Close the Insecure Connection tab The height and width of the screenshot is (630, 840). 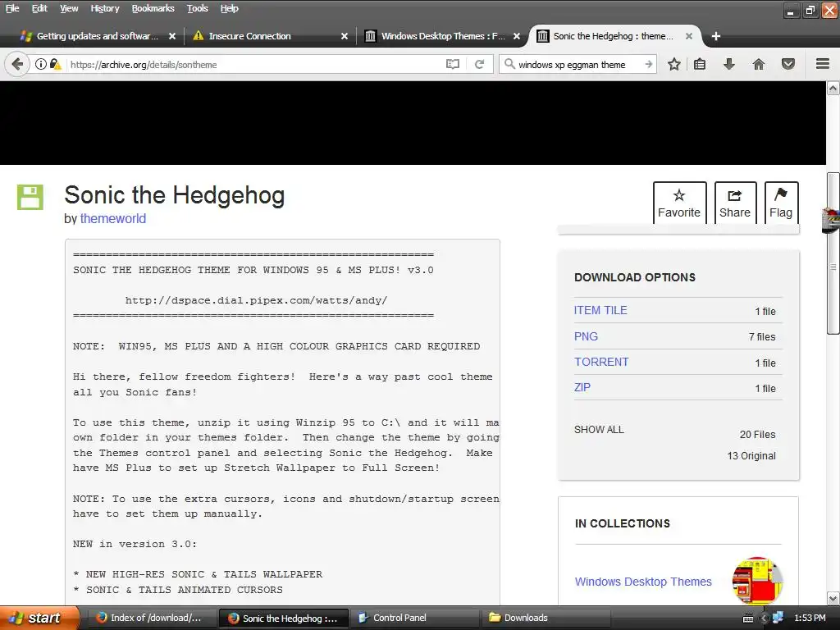tap(345, 36)
